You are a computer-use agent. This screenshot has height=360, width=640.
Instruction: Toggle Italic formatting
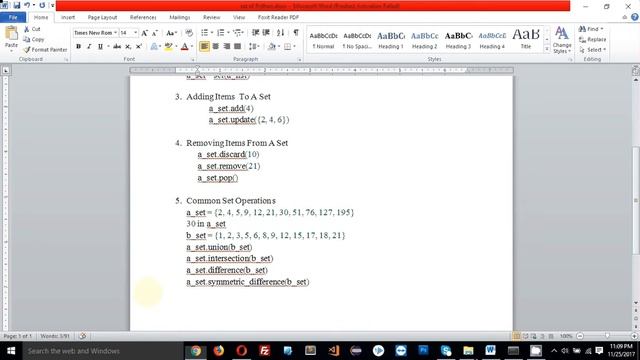(x=89, y=47)
